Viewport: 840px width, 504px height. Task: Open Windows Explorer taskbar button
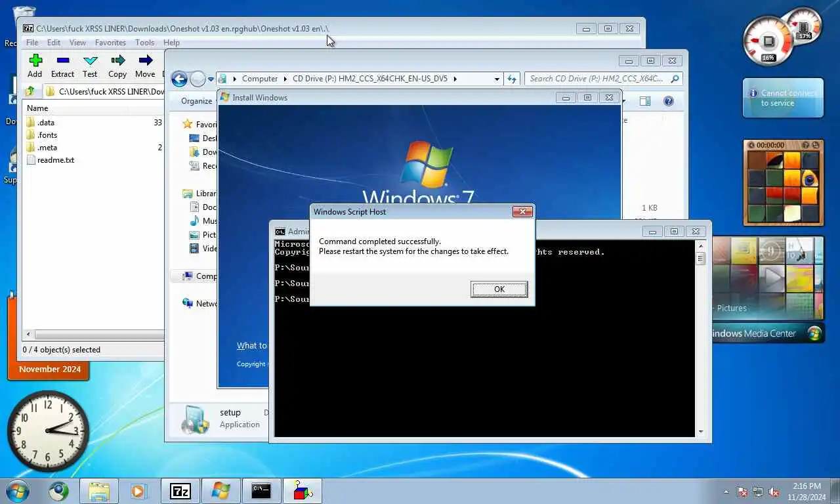point(99,491)
